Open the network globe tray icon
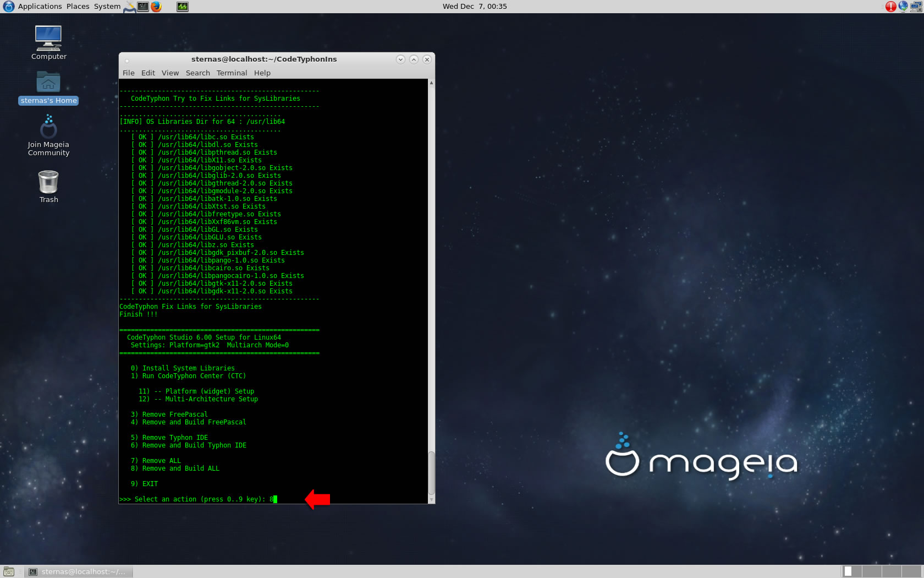This screenshot has height=578, width=924. [x=903, y=7]
